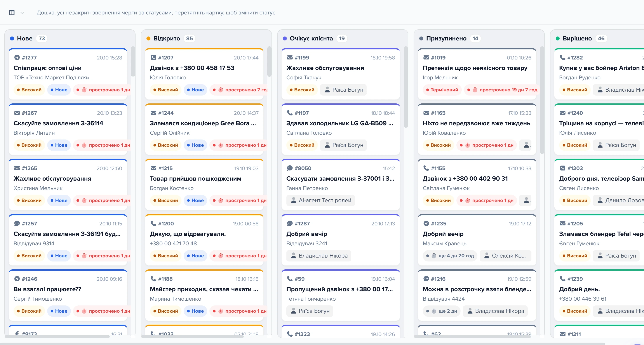This screenshot has height=345, width=644.
Task: Click 'Призупинено' column header
Action: coord(446,38)
